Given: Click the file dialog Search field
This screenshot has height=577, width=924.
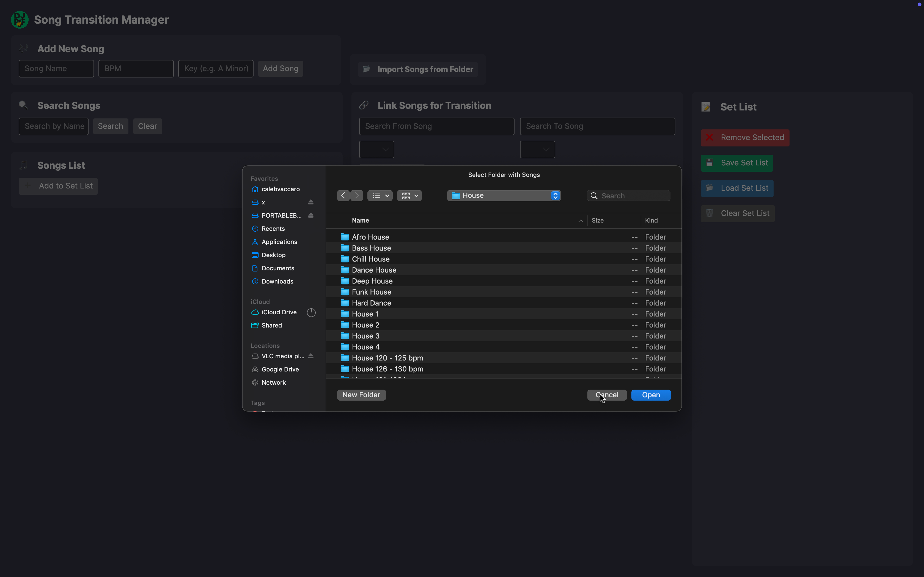Looking at the screenshot, I should (634, 196).
